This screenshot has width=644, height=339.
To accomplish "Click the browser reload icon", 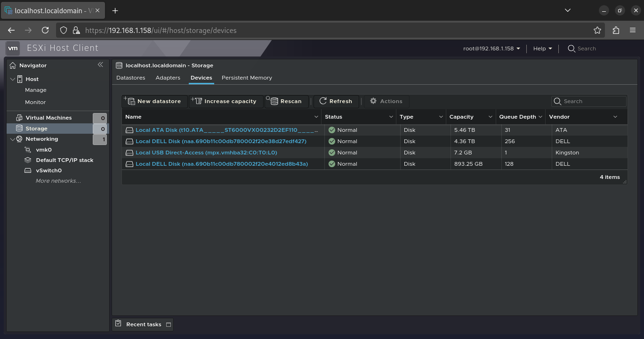I will (45, 30).
